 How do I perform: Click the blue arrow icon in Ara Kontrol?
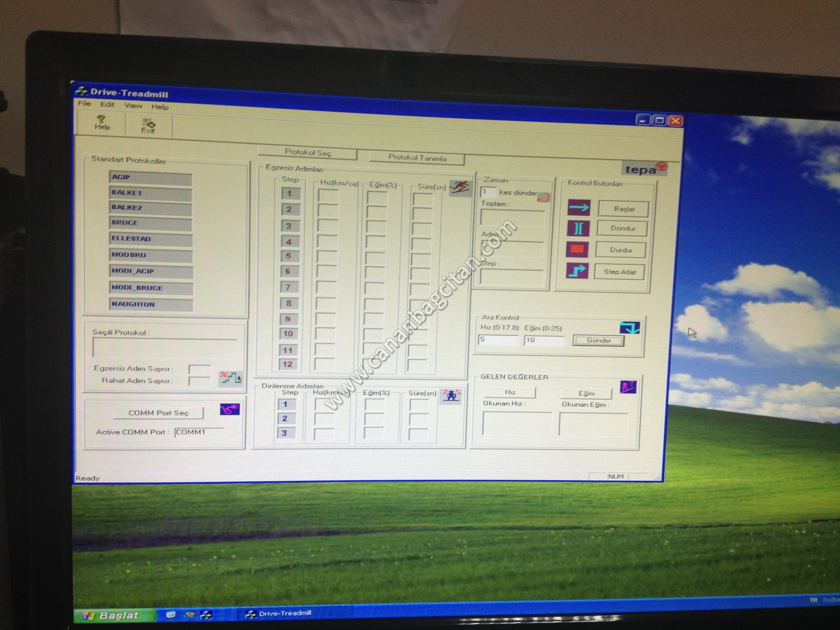pyautogui.click(x=629, y=327)
